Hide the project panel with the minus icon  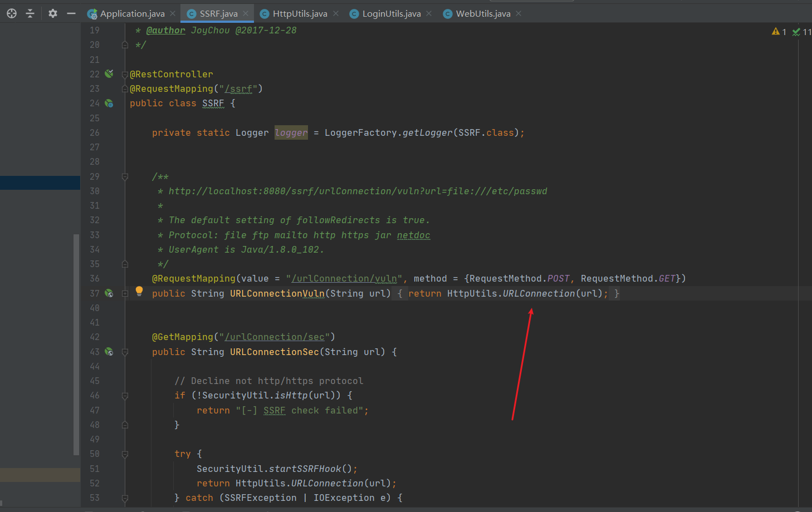[71, 13]
